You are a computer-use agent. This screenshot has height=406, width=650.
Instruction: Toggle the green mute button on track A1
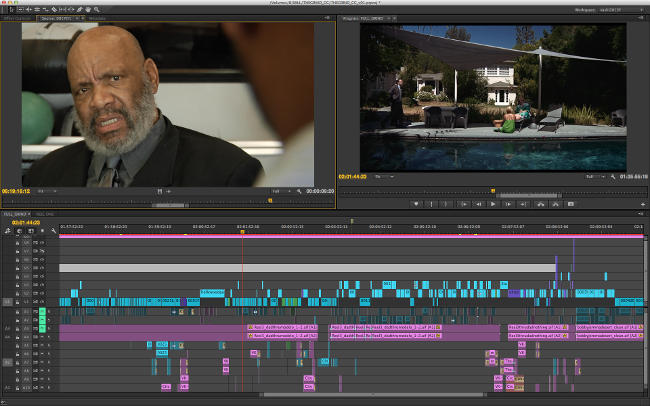(x=42, y=311)
